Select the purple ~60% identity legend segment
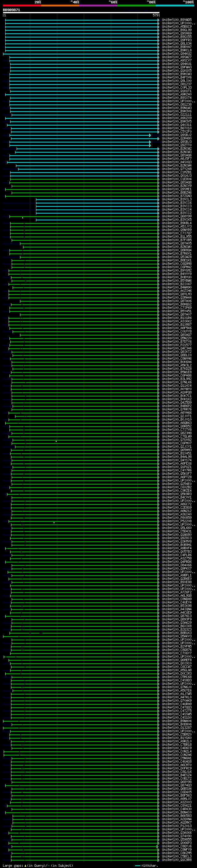Screen dimensions: 197x868 (x=99, y=6)
